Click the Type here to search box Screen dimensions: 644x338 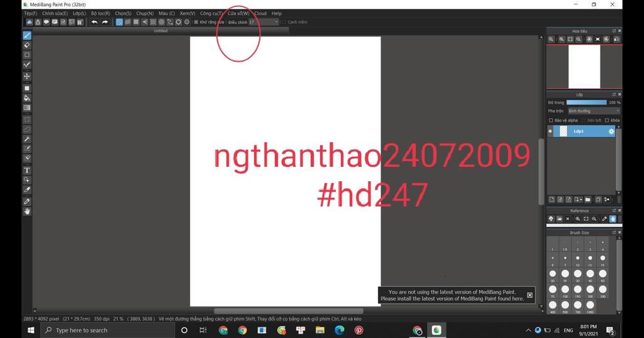[108, 330]
